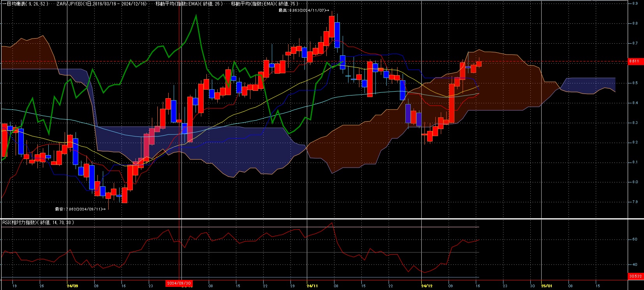Viewport: 644px width, 290px height.
Task: Click the 移動平均 EMA 終値 25 label
Action: click(189, 4)
